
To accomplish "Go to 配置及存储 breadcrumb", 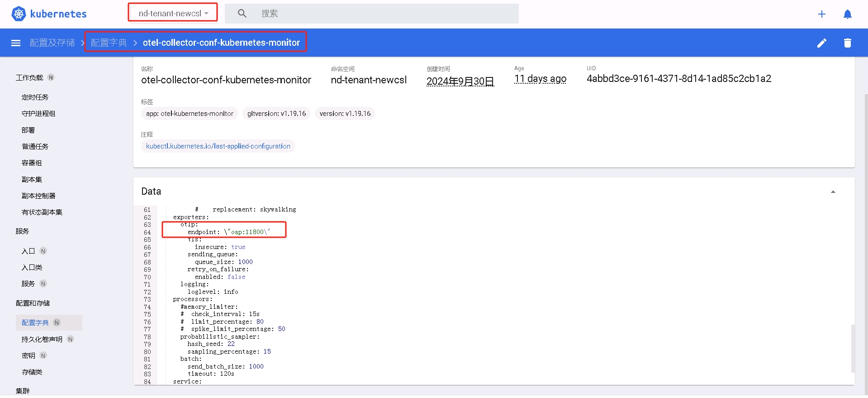I will 52,43.
